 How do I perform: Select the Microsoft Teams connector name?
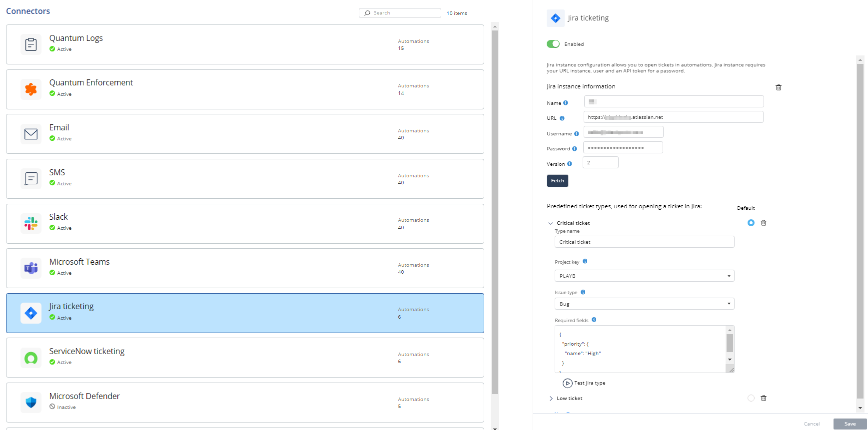pyautogui.click(x=79, y=262)
